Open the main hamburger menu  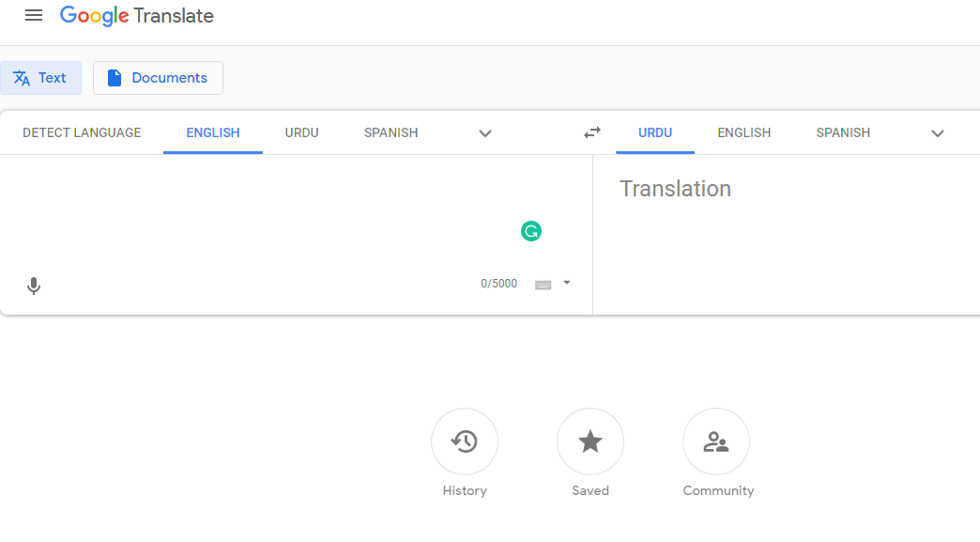click(x=34, y=16)
